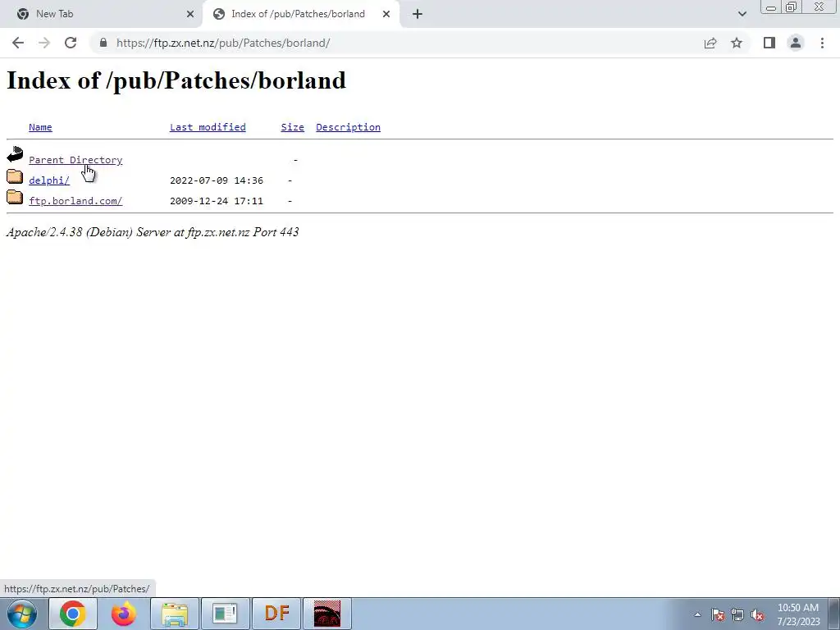Screen dimensions: 840x630
Task: Open the red-black taskbar application
Action: point(327,614)
